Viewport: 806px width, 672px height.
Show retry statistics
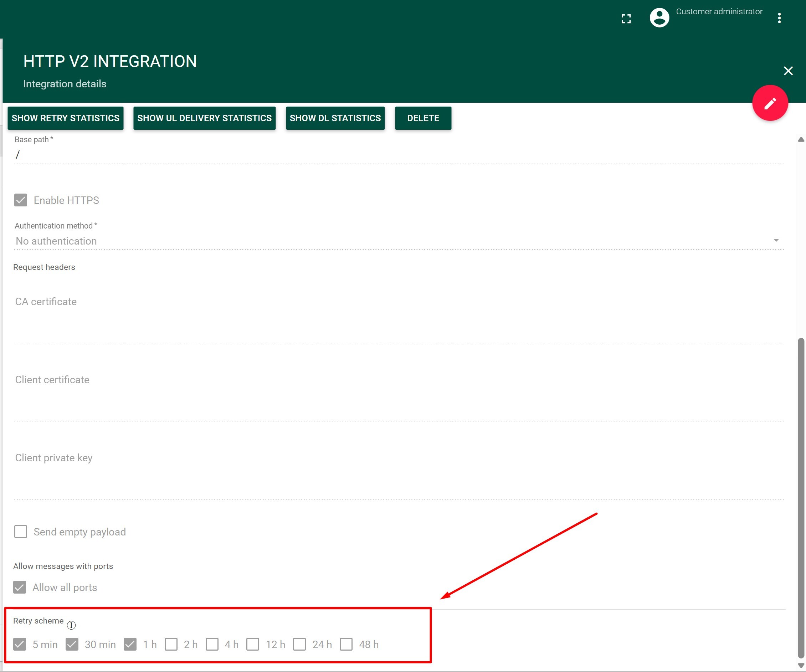point(66,118)
